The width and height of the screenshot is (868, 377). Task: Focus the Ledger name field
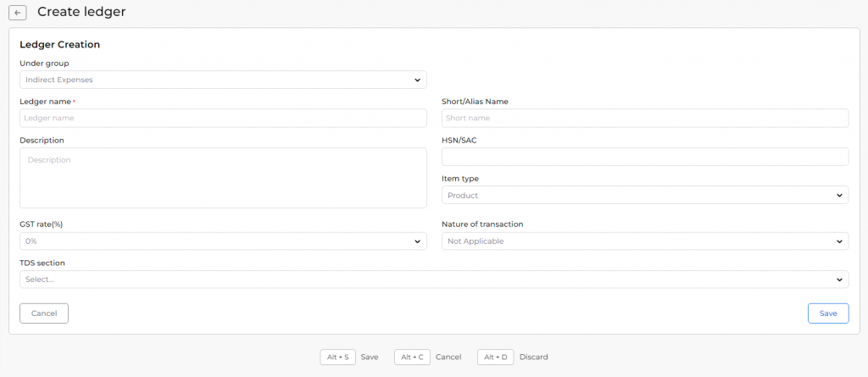(x=223, y=118)
